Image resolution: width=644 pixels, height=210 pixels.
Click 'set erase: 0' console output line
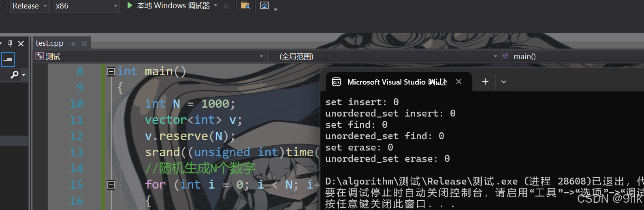(359, 147)
